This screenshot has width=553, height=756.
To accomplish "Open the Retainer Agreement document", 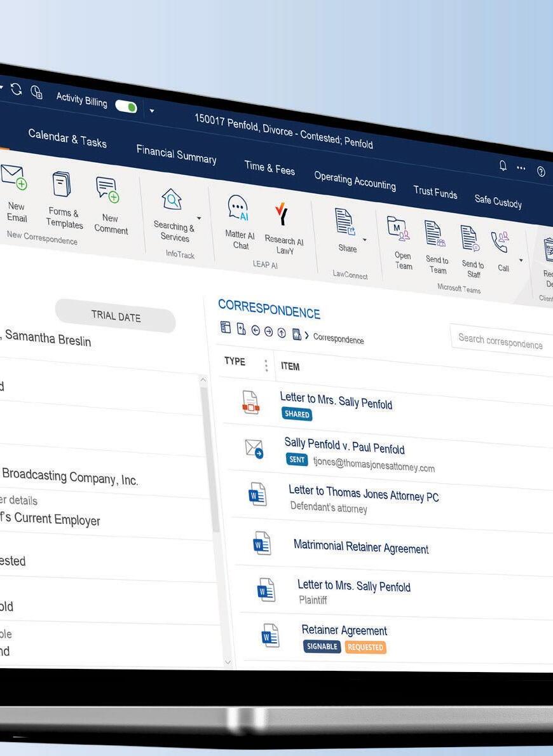I will (345, 630).
